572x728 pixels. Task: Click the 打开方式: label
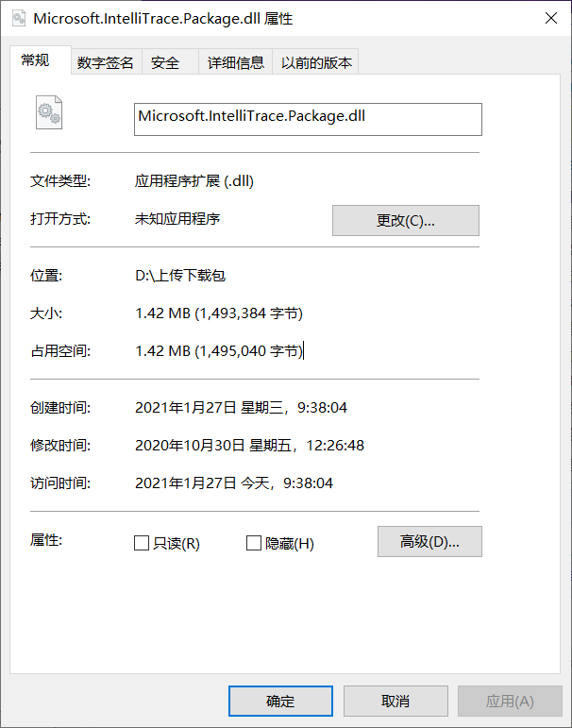point(60,219)
